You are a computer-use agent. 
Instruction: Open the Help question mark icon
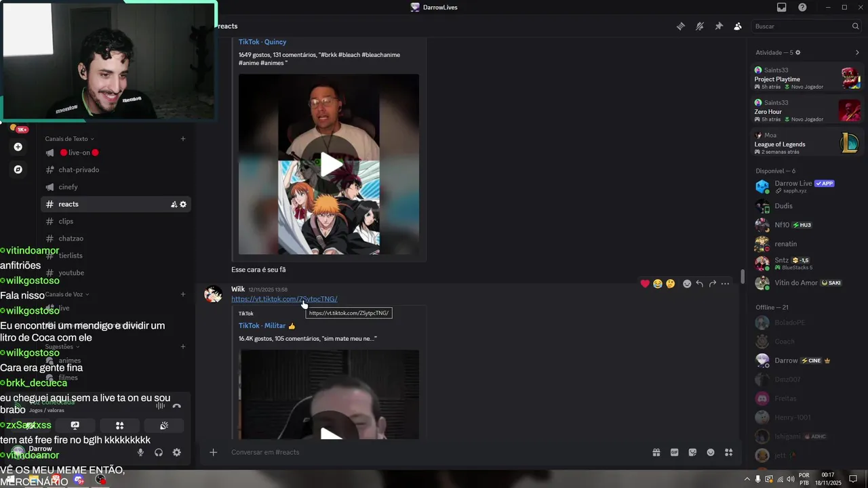[x=802, y=7]
